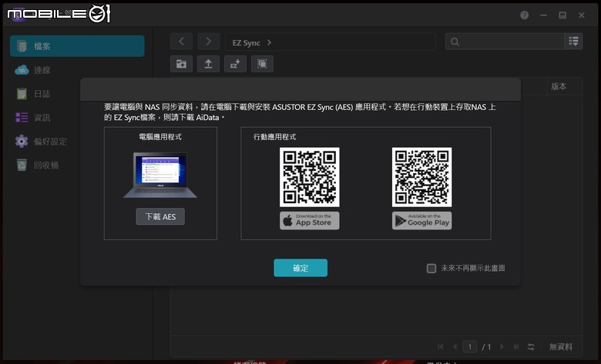Click the Google Play QR code
Image resolution: width=601 pixels, height=364 pixels.
[x=421, y=177]
